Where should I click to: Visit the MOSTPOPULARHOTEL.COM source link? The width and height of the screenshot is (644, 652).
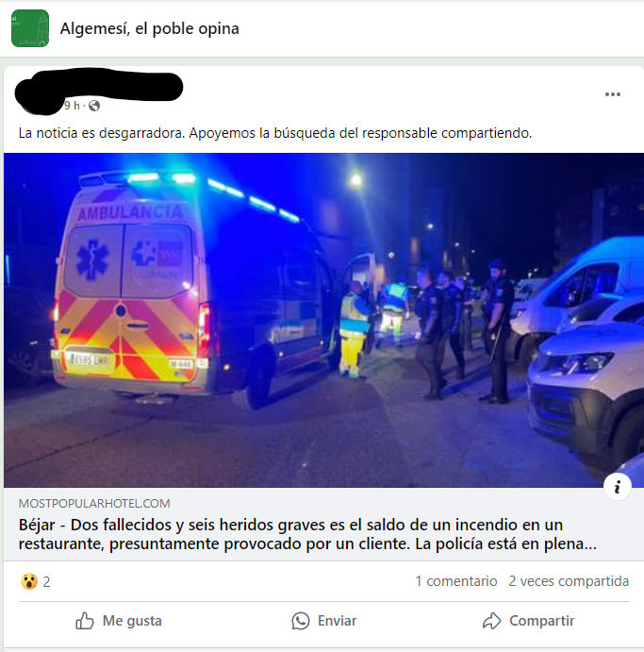(94, 504)
